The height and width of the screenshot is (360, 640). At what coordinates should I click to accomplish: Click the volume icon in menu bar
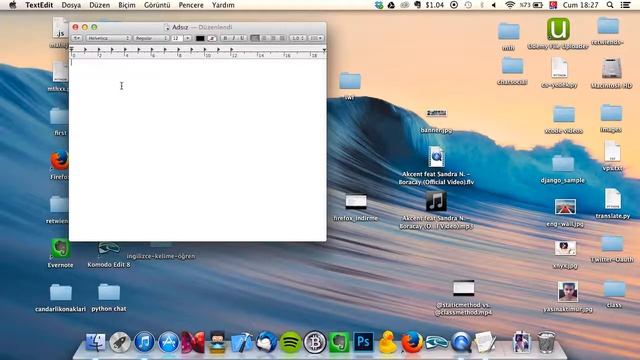pos(493,5)
